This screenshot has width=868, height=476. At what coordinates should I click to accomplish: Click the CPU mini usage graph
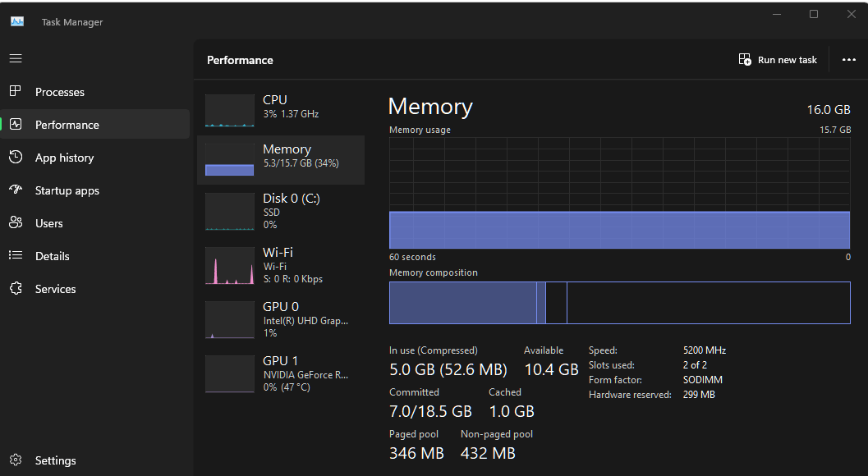tap(230, 110)
